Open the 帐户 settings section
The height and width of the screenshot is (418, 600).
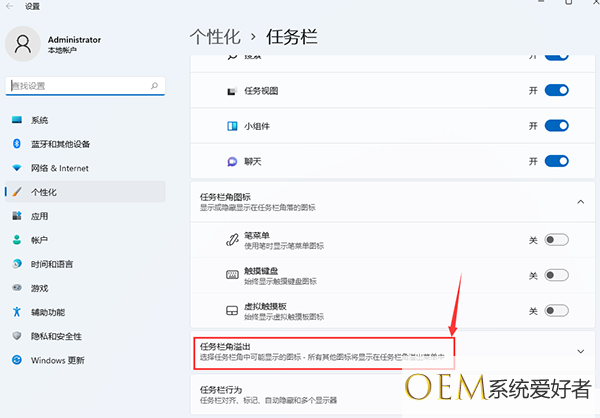(40, 240)
